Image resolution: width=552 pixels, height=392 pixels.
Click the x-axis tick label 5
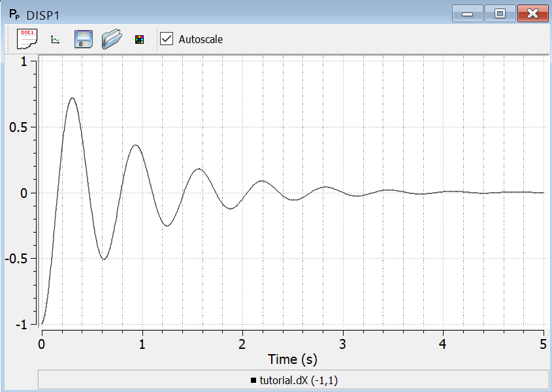point(544,344)
